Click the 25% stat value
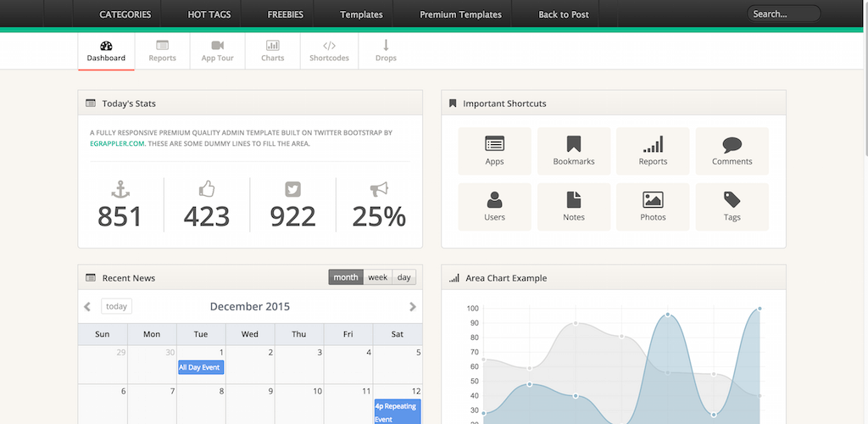868x424 pixels. click(x=379, y=217)
